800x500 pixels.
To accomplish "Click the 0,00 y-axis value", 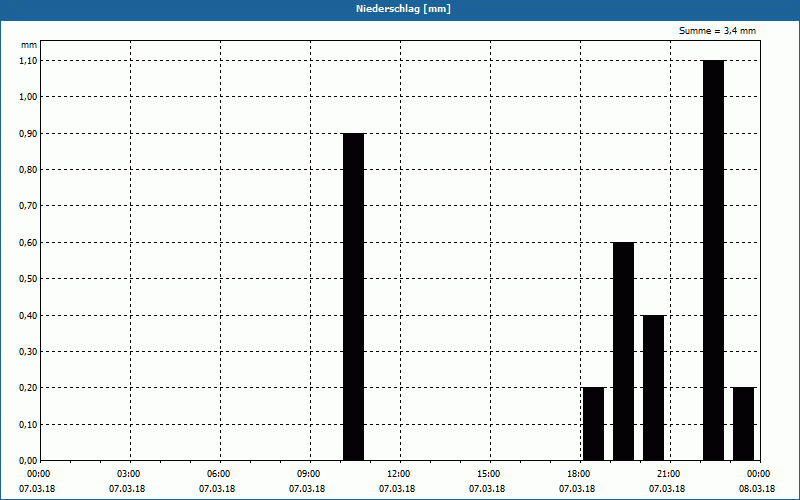I will coord(28,461).
